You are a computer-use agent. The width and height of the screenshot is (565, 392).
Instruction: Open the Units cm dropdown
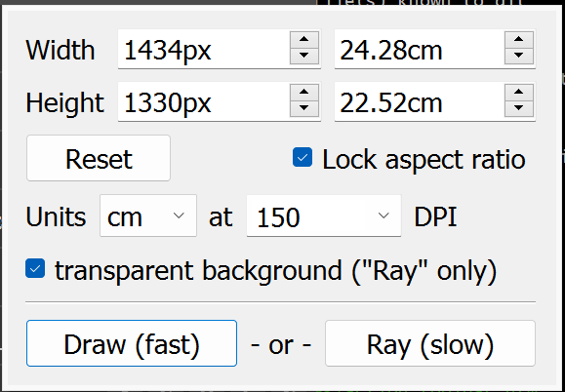click(x=148, y=216)
